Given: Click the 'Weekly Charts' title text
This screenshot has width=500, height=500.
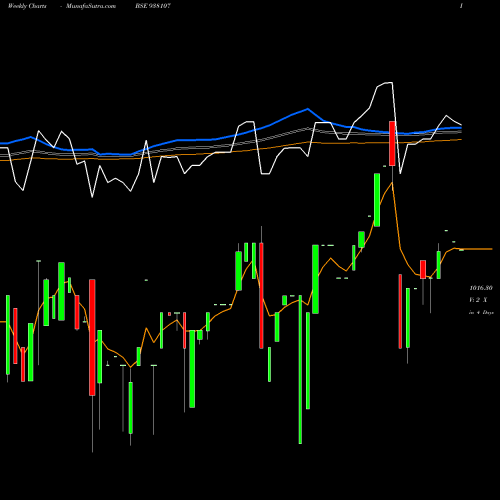Looking at the screenshot, I should [27, 6].
